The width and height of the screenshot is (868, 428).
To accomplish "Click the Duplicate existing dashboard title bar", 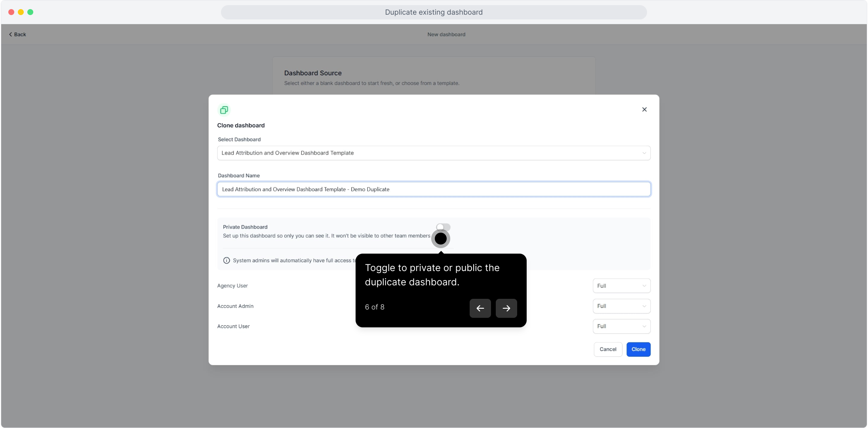I will coord(434,12).
